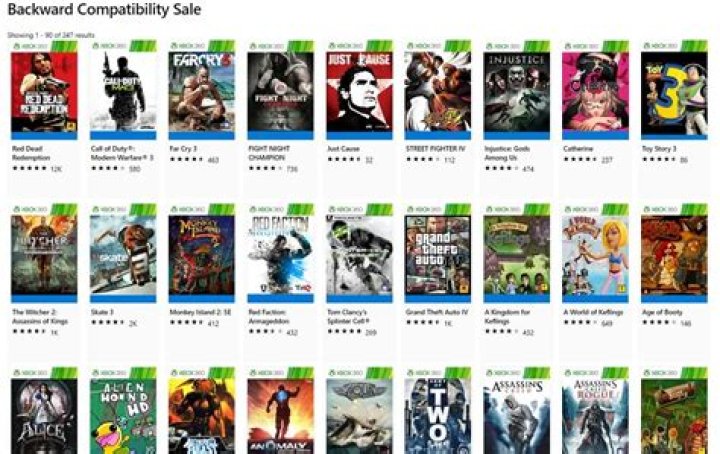Click the Red Faction Armageddon title text
Viewport: 720px width, 454px height.
(269, 316)
